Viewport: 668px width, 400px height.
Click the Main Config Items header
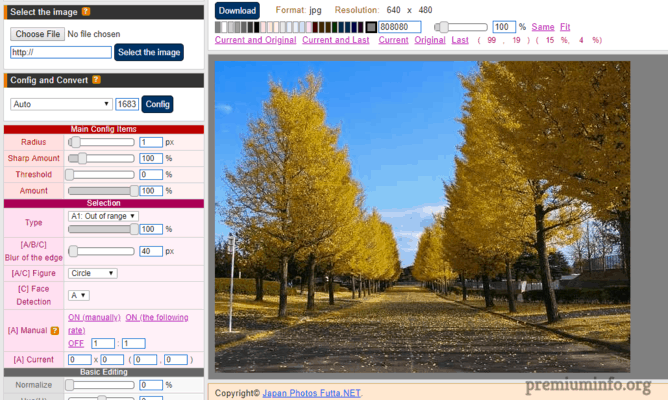click(x=104, y=129)
